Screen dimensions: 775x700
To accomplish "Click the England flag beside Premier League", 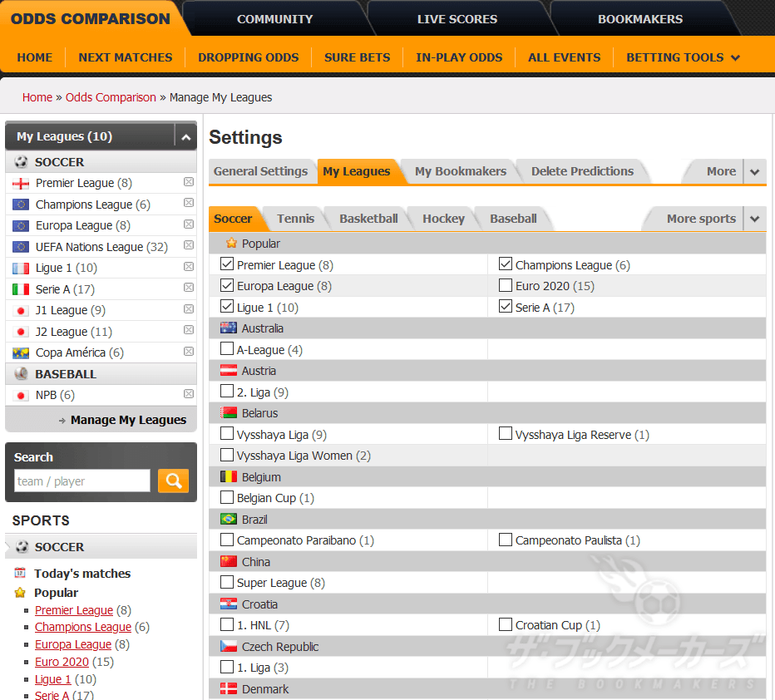I will coord(21,184).
